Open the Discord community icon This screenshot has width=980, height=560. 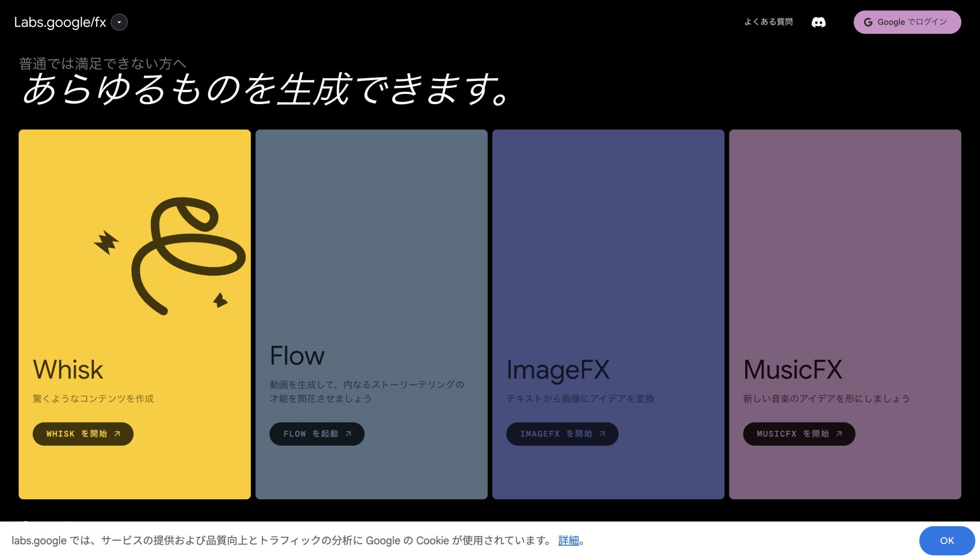(819, 21)
